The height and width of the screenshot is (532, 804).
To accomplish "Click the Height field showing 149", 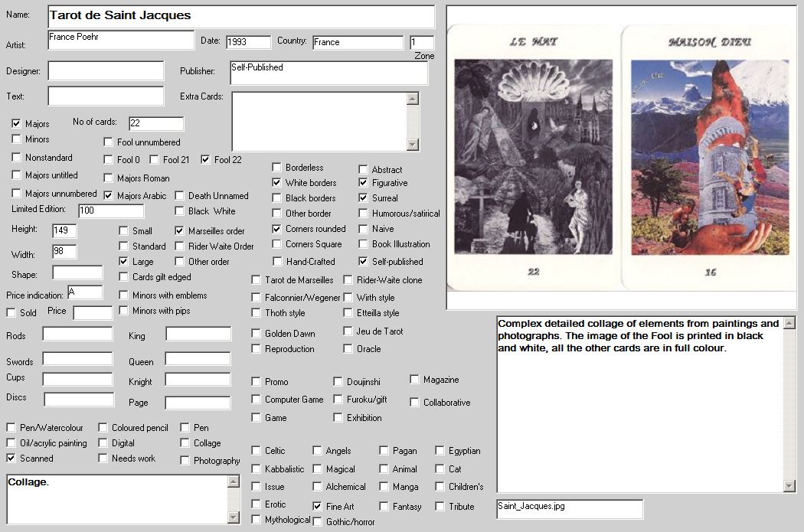I will (64, 230).
